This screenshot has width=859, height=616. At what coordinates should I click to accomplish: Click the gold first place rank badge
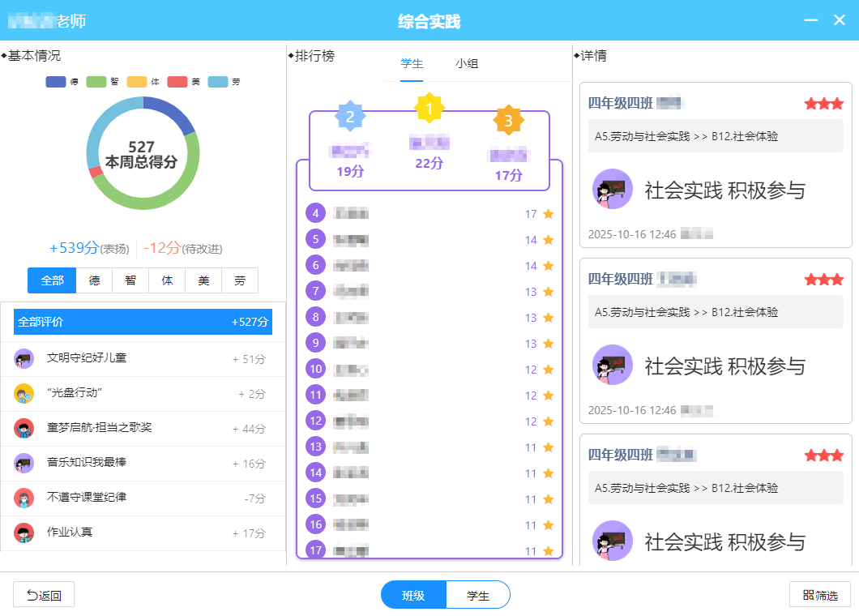[x=429, y=109]
